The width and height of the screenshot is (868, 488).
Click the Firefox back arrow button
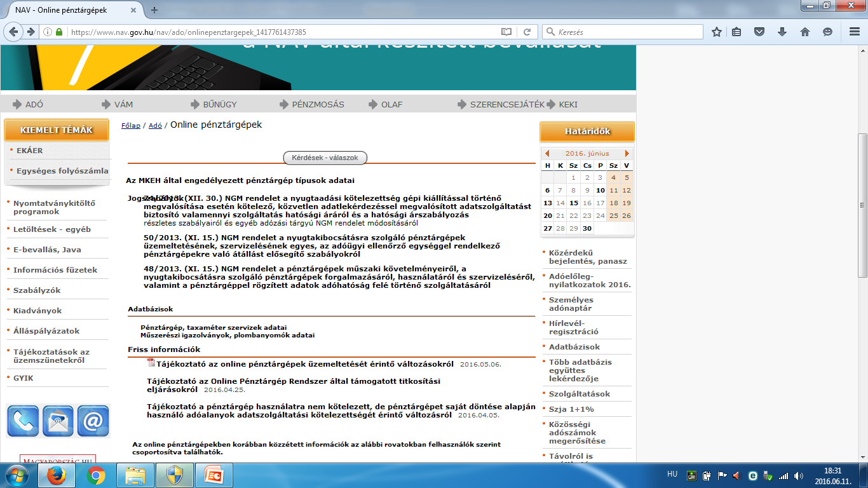tap(13, 32)
